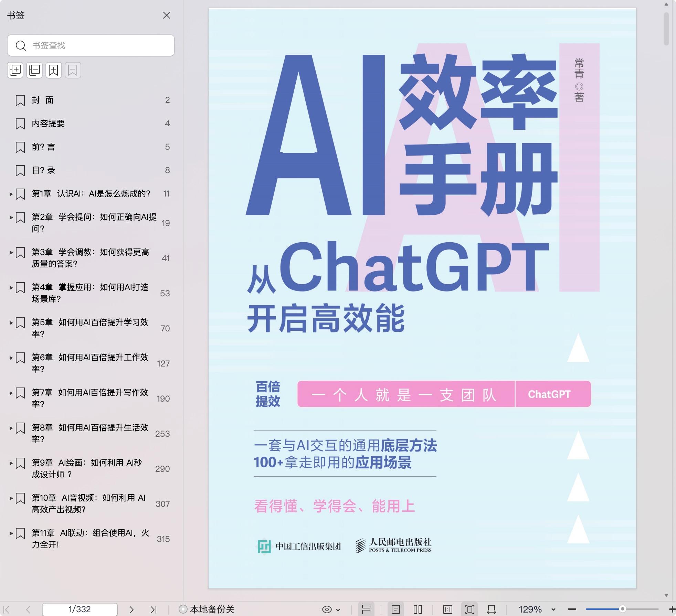Go to 第10章 AI音视频 chapter
Image resolution: width=676 pixels, height=616 pixels.
pos(89,503)
